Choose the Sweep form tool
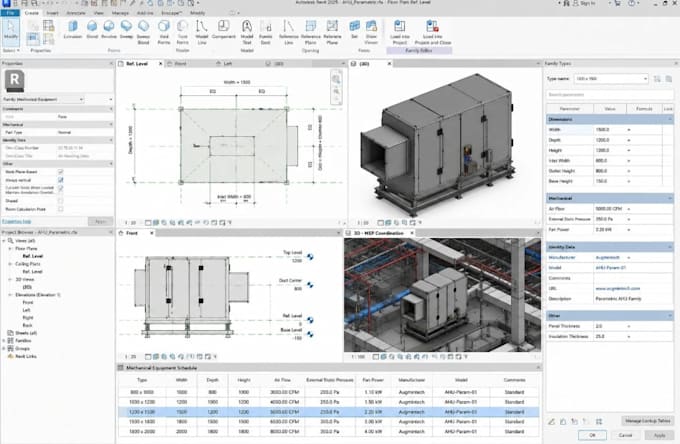This screenshot has width=680, height=444. coord(126,30)
